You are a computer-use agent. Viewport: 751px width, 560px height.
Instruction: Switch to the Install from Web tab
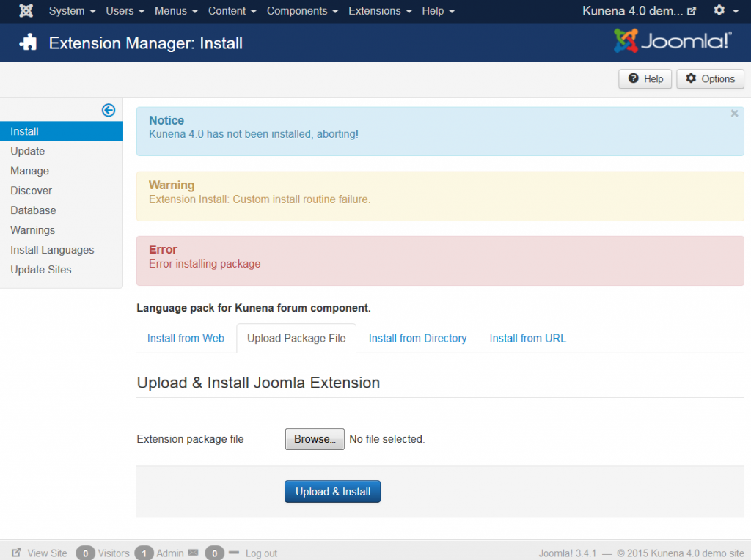186,338
